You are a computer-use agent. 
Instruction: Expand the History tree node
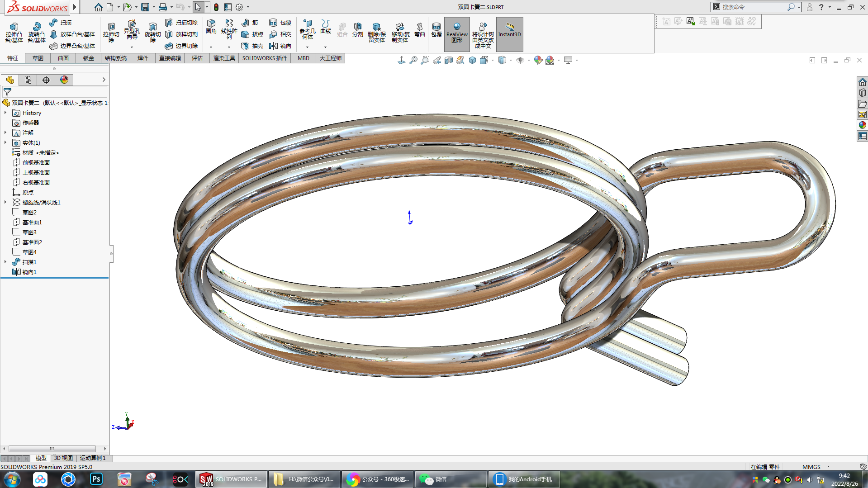click(x=5, y=113)
